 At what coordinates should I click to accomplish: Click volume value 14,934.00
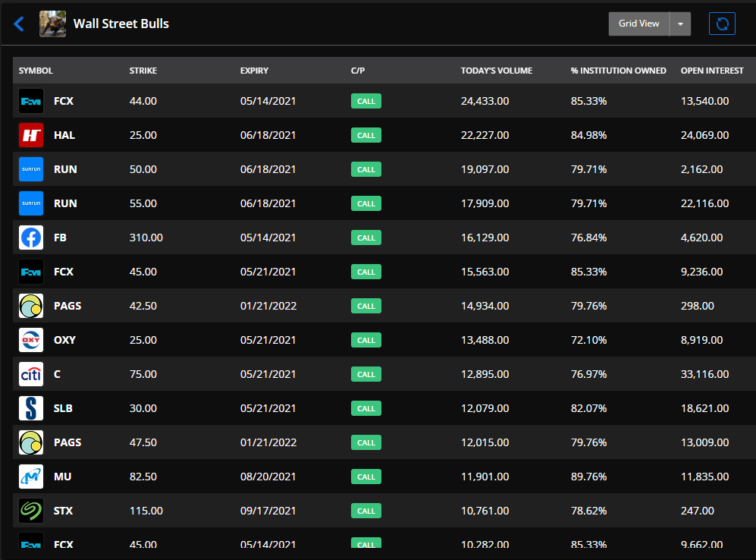click(485, 306)
